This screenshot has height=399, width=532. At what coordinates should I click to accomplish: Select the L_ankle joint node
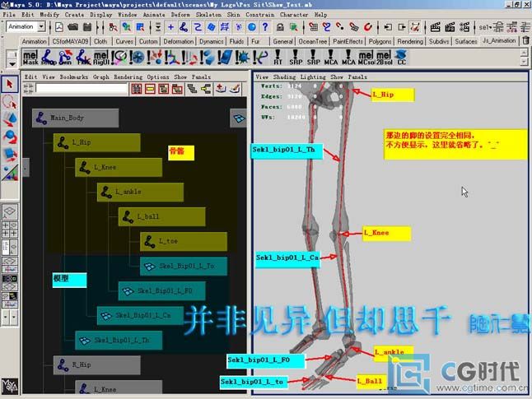(140, 192)
